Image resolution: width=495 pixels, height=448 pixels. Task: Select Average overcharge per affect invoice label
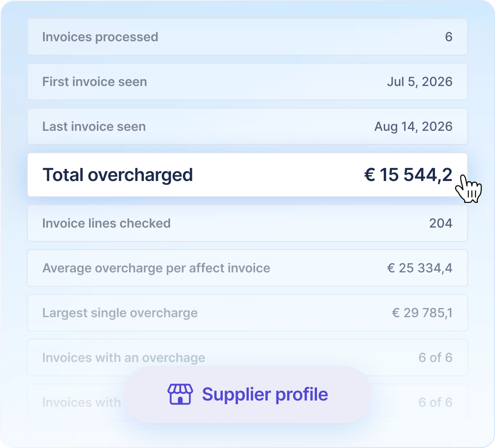coord(156,268)
